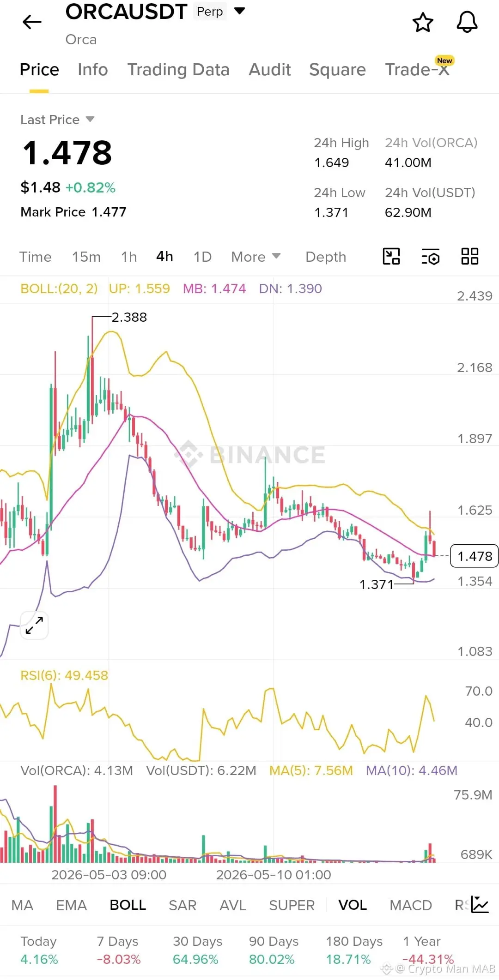Open the Price tab

click(x=39, y=70)
